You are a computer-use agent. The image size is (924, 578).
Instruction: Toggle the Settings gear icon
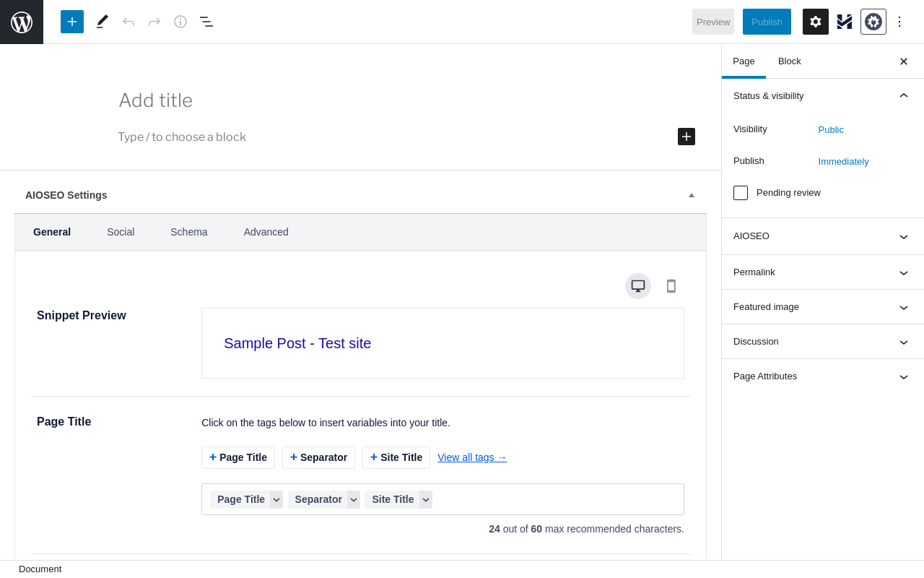[x=816, y=22]
